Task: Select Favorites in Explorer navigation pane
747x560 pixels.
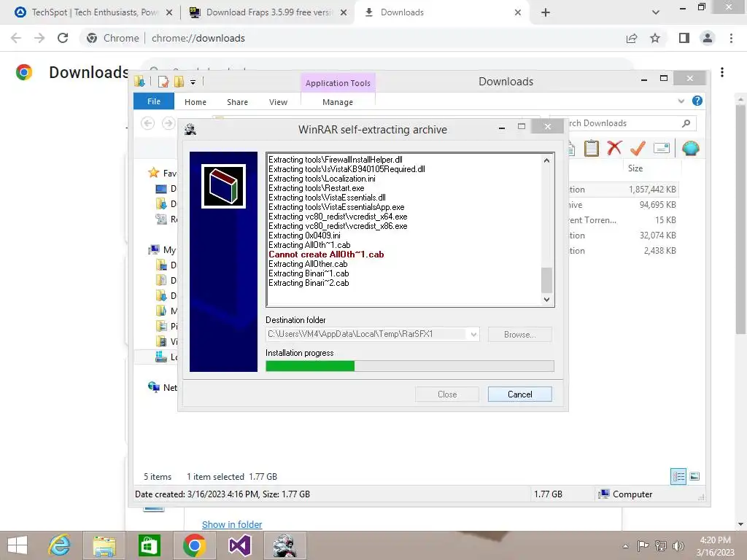Action: 163,173
